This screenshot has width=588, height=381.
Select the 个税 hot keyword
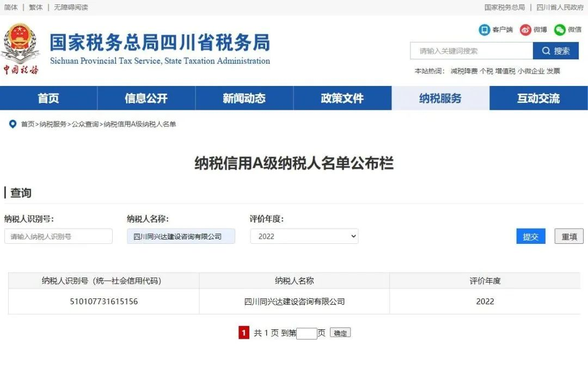coord(486,71)
